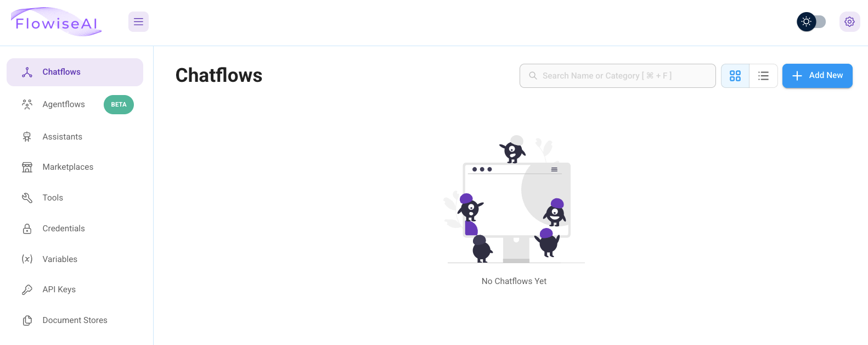
Task: Click the Agentflows BETA badge
Action: (119, 104)
